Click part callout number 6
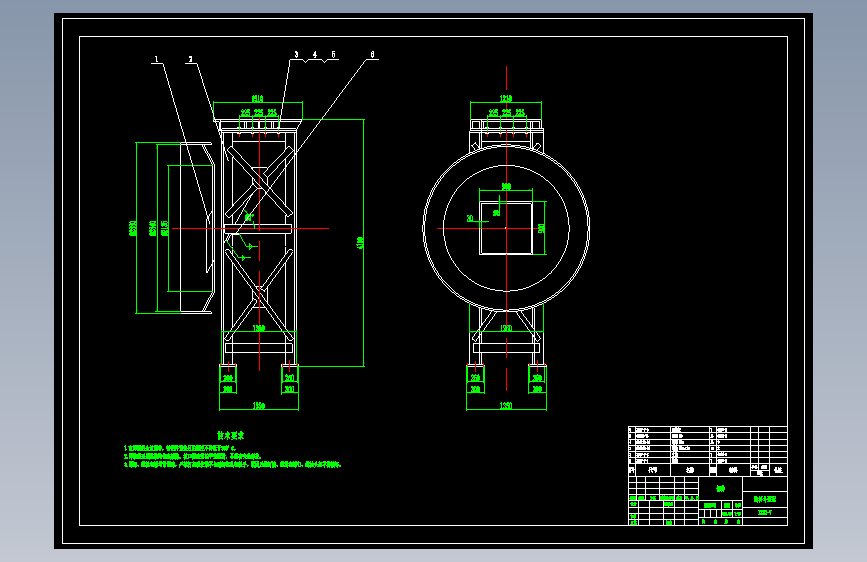The height and width of the screenshot is (562, 867). tap(372, 54)
